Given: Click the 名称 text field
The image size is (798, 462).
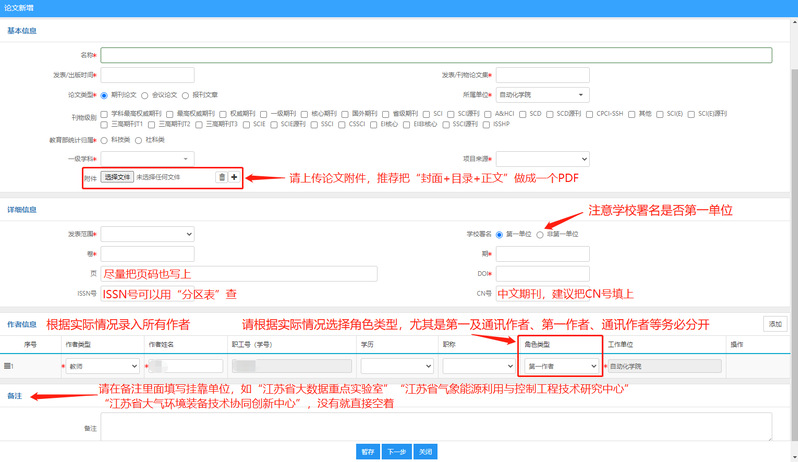Looking at the screenshot, I should point(436,55).
